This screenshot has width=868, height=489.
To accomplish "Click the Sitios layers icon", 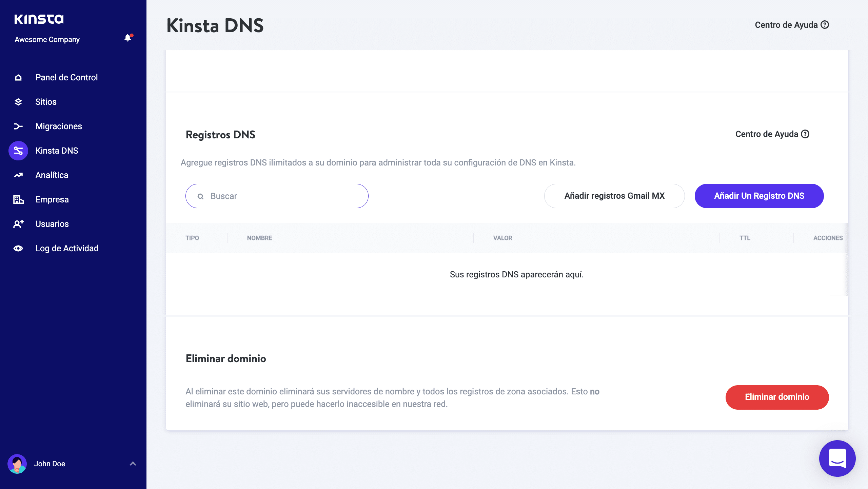I will (x=18, y=102).
